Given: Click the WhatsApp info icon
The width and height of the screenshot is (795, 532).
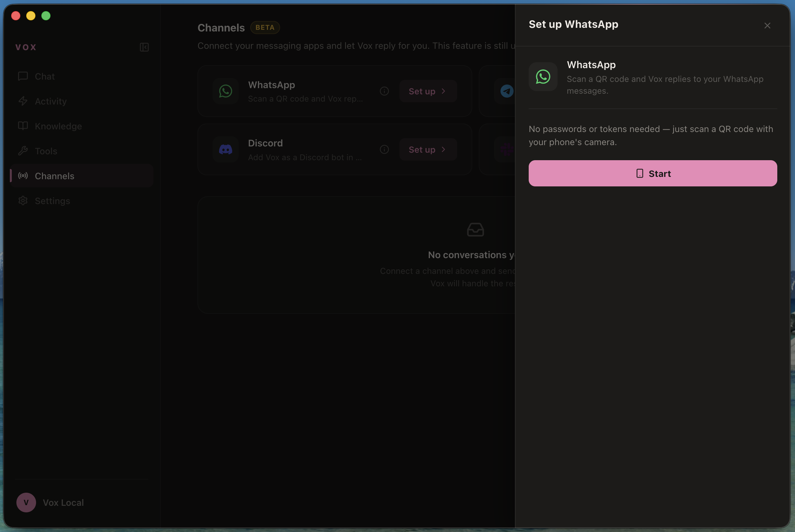Looking at the screenshot, I should tap(384, 91).
